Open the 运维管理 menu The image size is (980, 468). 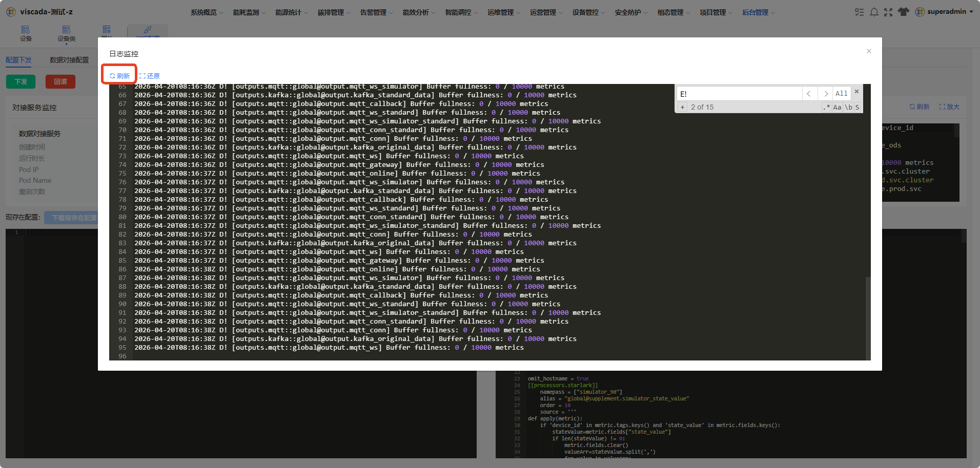(504, 12)
